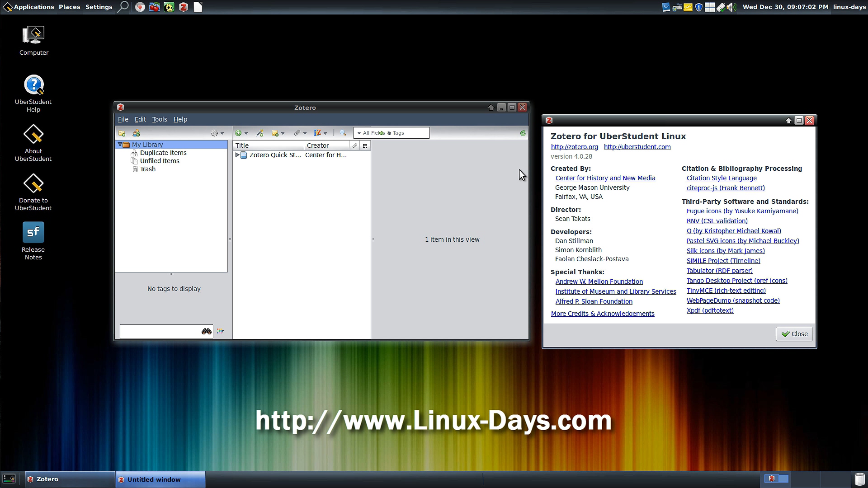868x488 pixels.
Task: Click the All Fields & Tags search box
Action: click(392, 133)
